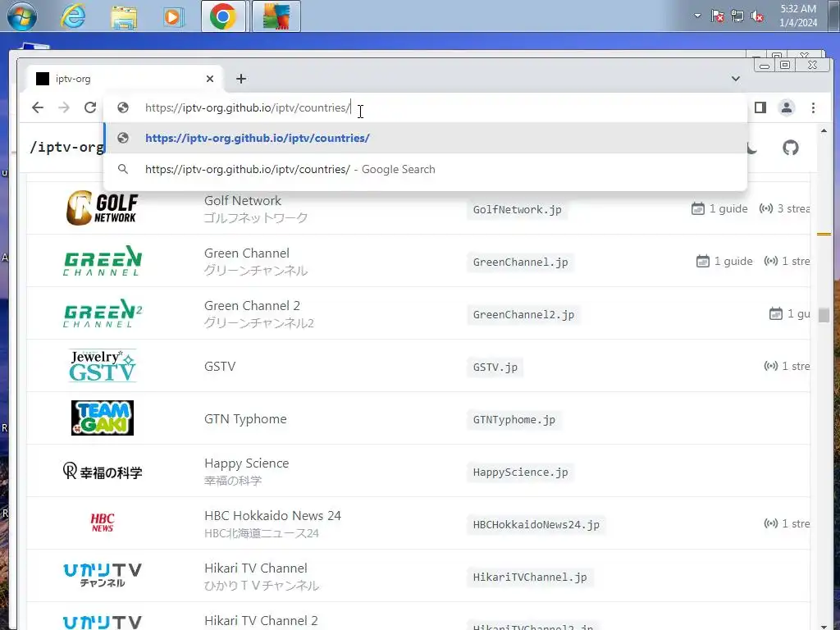The image size is (840, 630).
Task: Copy the GolfNetwork.jp channel ID
Action: [517, 209]
